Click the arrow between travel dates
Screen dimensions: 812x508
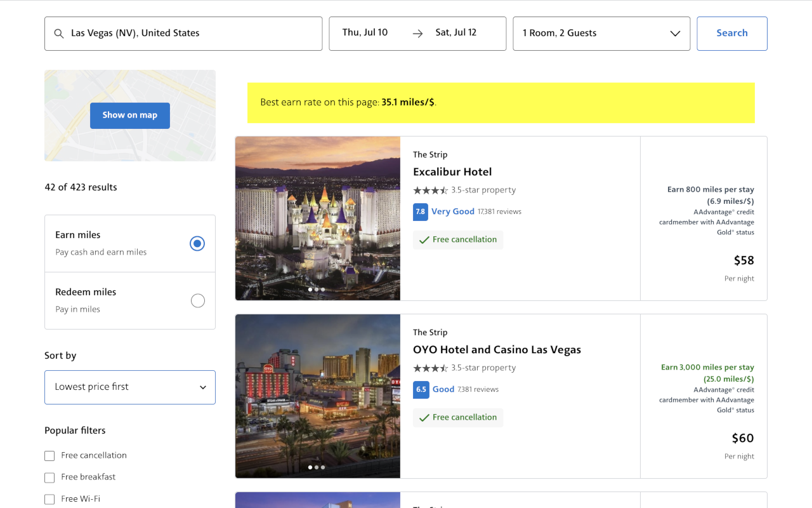[417, 34]
